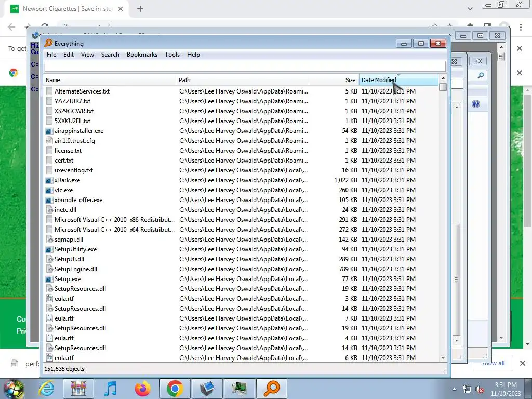532x399 pixels.
Task: Select the license.txt file icon
Action: (x=49, y=151)
